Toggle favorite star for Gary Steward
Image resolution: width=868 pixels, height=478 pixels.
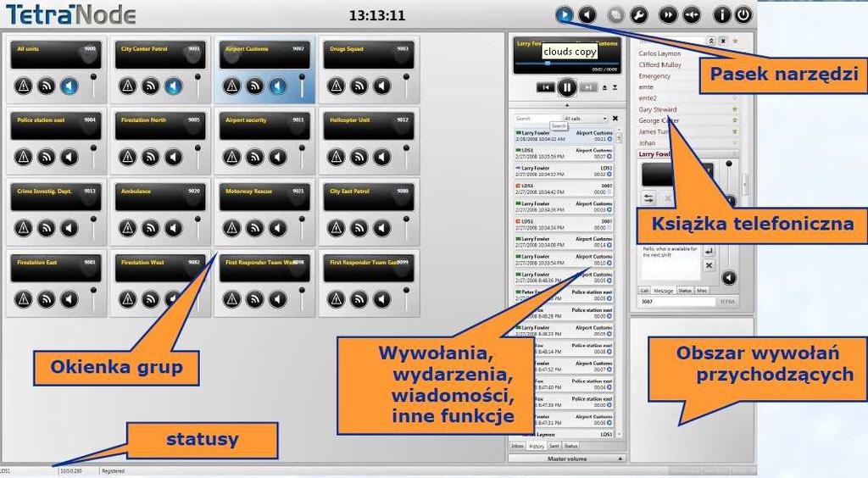click(x=735, y=109)
